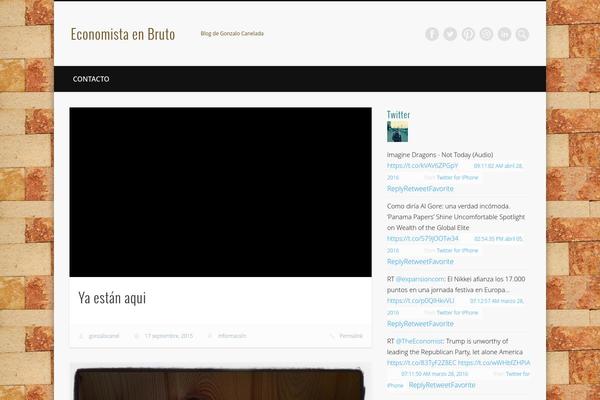Click the search magnifier icon in header
600x400 pixels.
click(x=522, y=34)
